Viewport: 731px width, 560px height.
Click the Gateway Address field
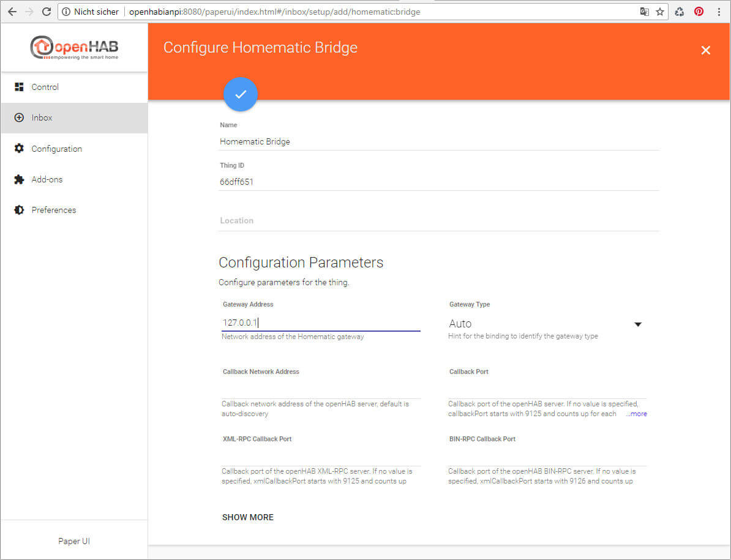[x=321, y=323]
